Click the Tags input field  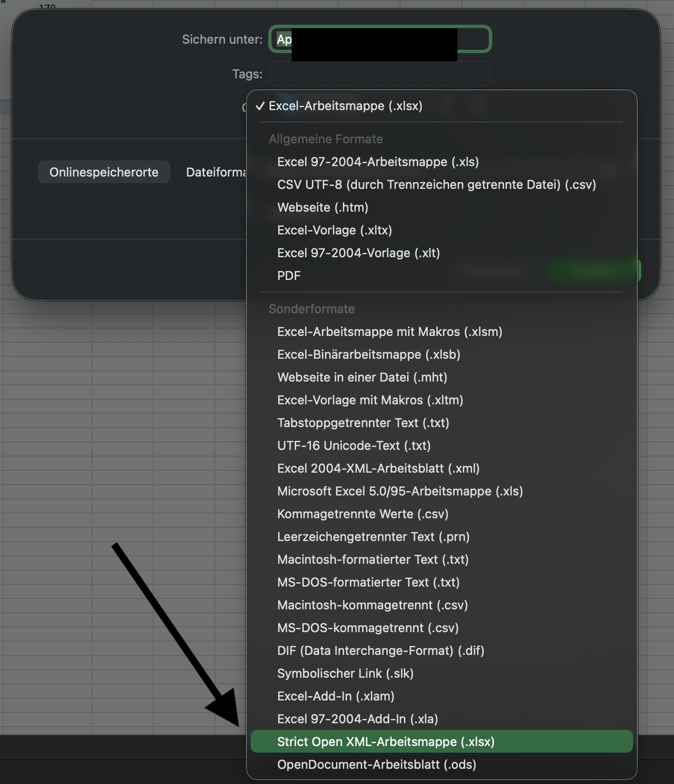click(x=380, y=74)
